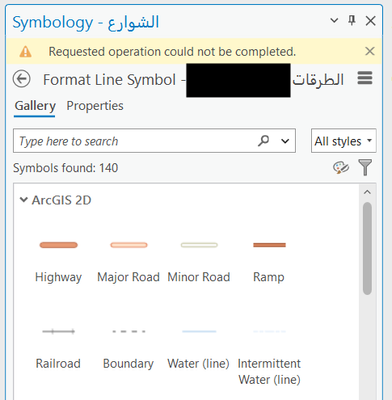The width and height of the screenshot is (392, 400).
Task: Expand search history dropdown arrow
Action: 285,141
